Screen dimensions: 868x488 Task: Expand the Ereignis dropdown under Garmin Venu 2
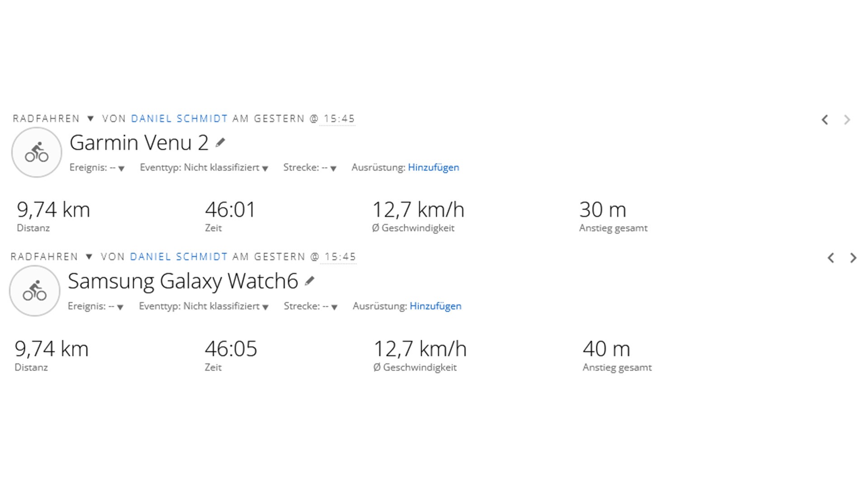click(121, 169)
